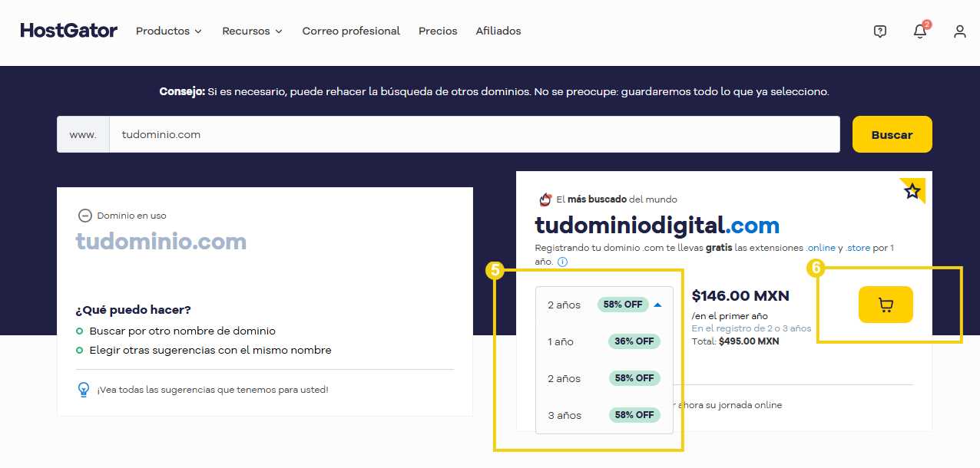980x468 pixels.
Task: Go to Precios page
Action: (438, 31)
